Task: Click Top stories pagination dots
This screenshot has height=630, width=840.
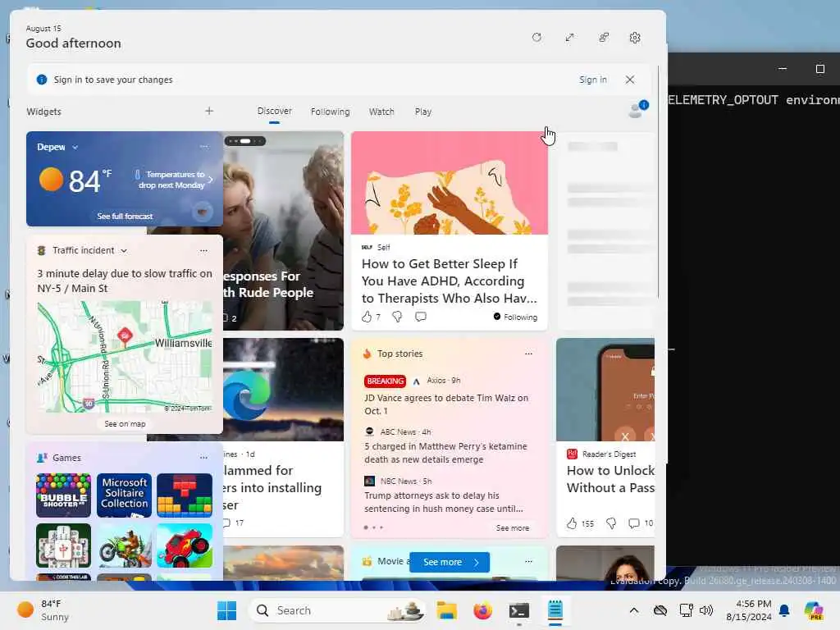Action: click(x=373, y=527)
